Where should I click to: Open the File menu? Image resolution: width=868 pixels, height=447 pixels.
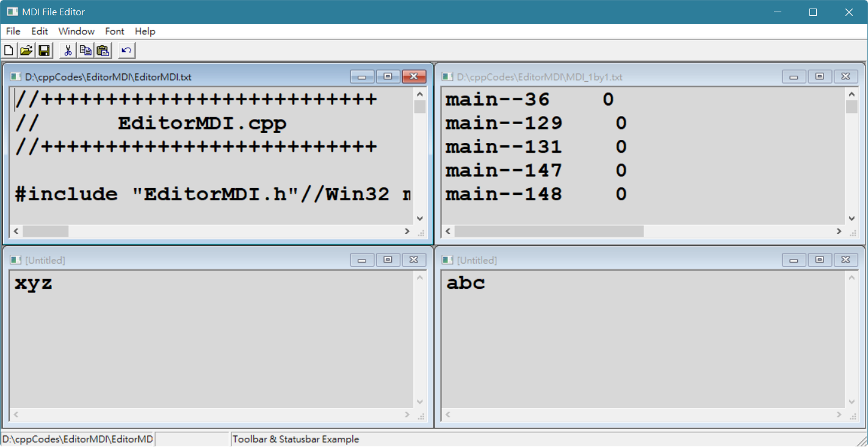point(12,31)
